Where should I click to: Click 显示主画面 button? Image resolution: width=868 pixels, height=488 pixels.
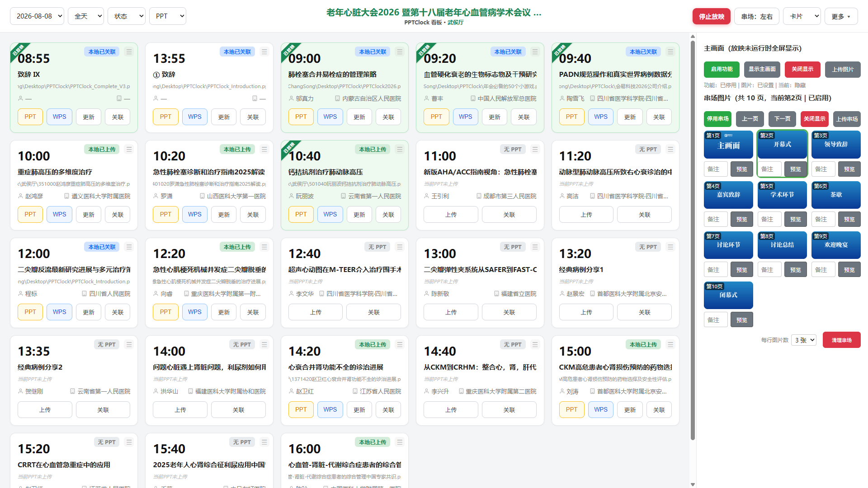[x=762, y=70]
